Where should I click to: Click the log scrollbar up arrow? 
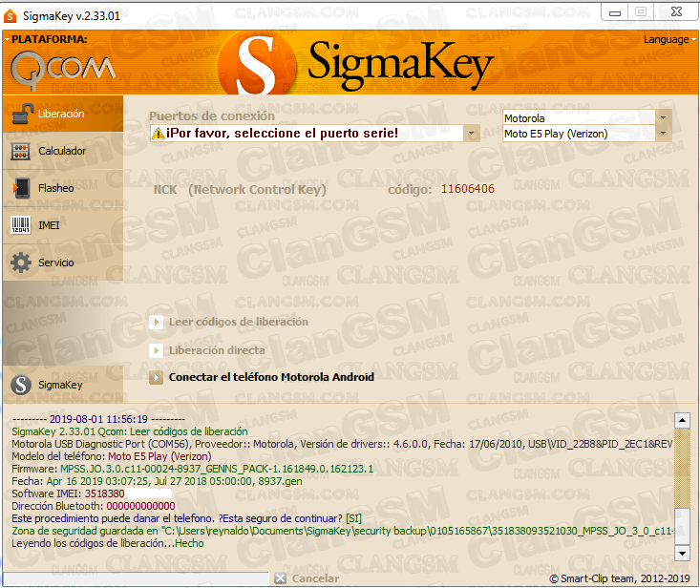point(682,420)
